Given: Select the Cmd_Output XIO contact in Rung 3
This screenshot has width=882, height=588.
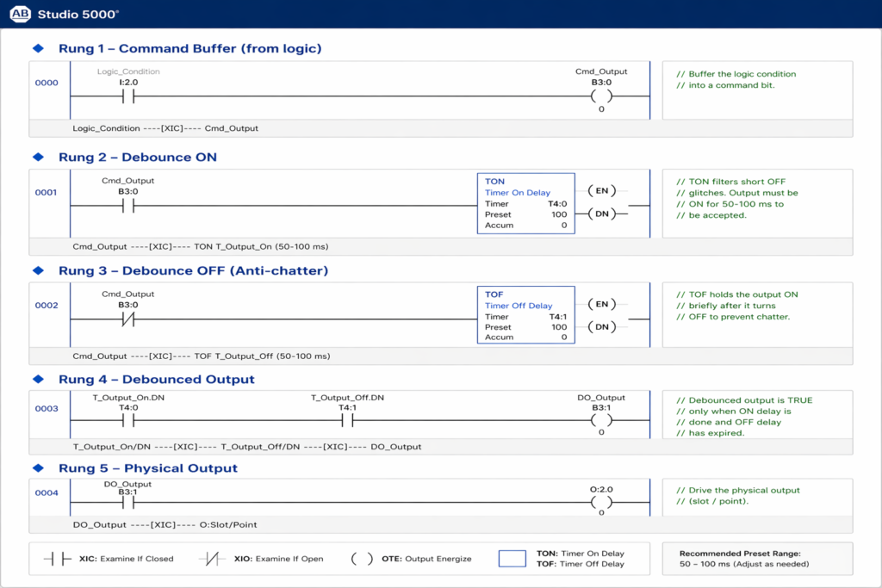Looking at the screenshot, I should (128, 319).
